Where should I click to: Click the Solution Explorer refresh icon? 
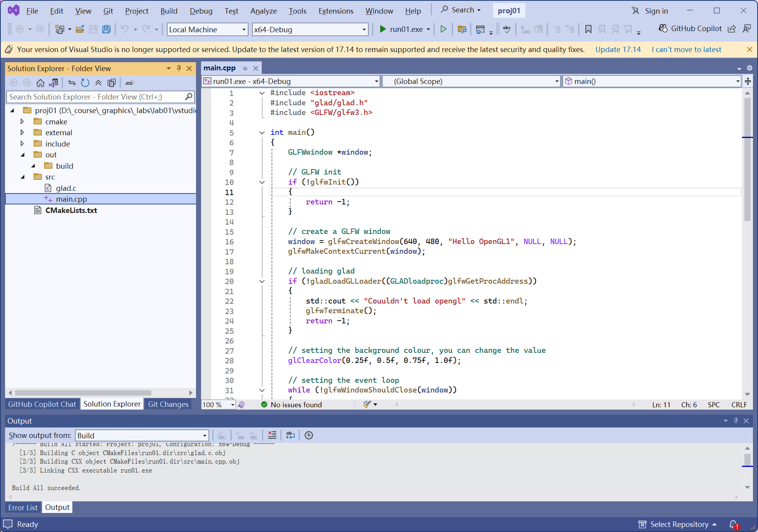[x=85, y=82]
